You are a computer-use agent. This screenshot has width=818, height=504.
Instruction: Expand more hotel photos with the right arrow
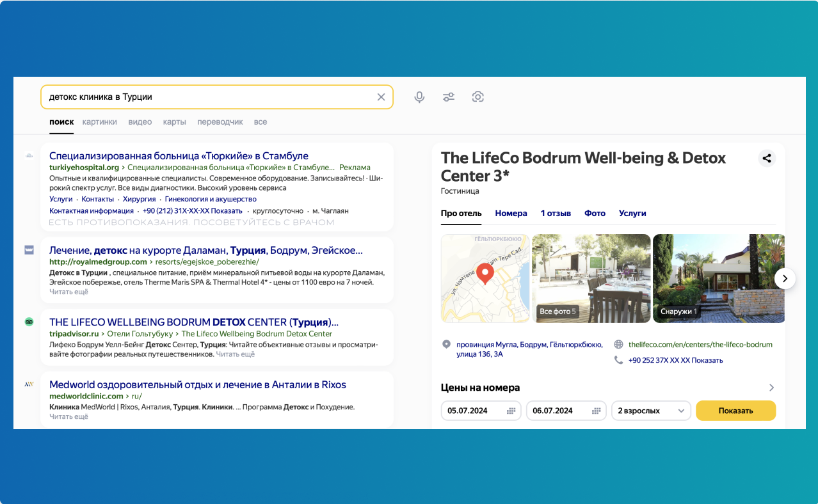[x=785, y=278]
